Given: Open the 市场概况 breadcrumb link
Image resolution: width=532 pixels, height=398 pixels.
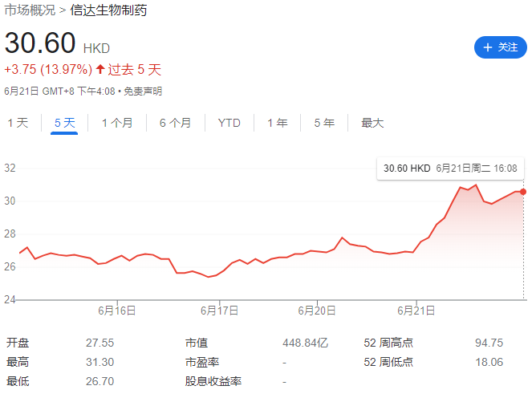Looking at the screenshot, I should [30, 10].
